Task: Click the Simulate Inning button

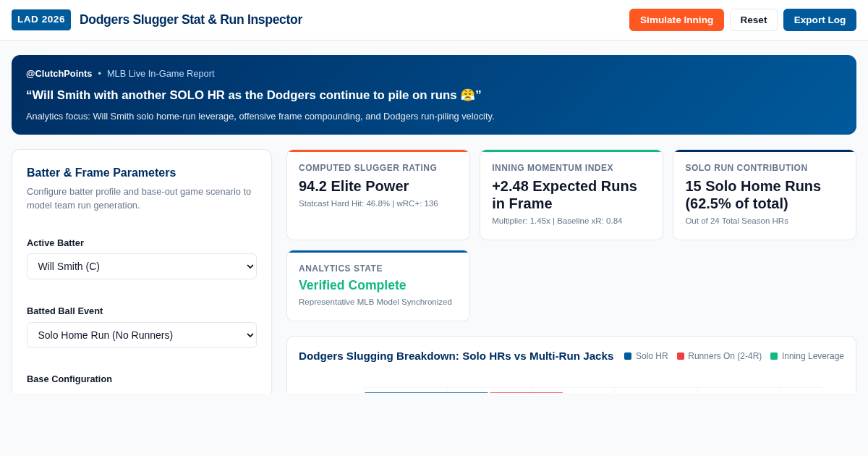Action: 676,20
